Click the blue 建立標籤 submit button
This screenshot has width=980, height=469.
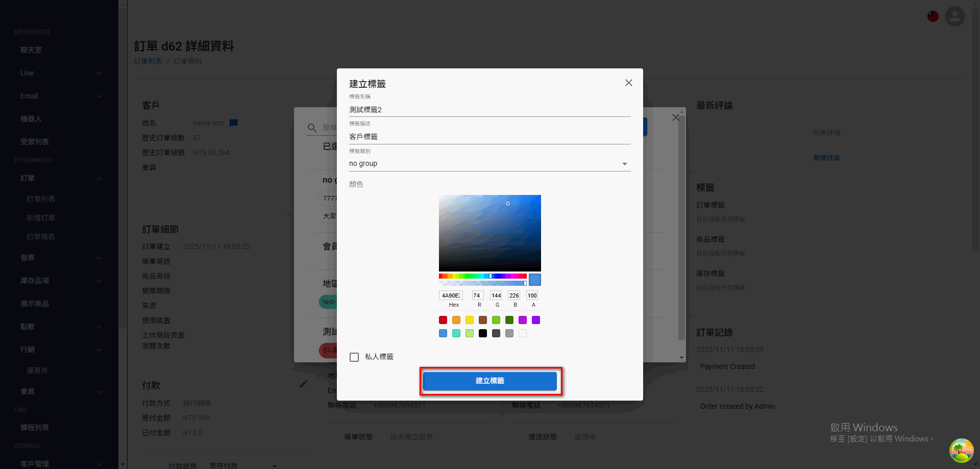pyautogui.click(x=490, y=381)
